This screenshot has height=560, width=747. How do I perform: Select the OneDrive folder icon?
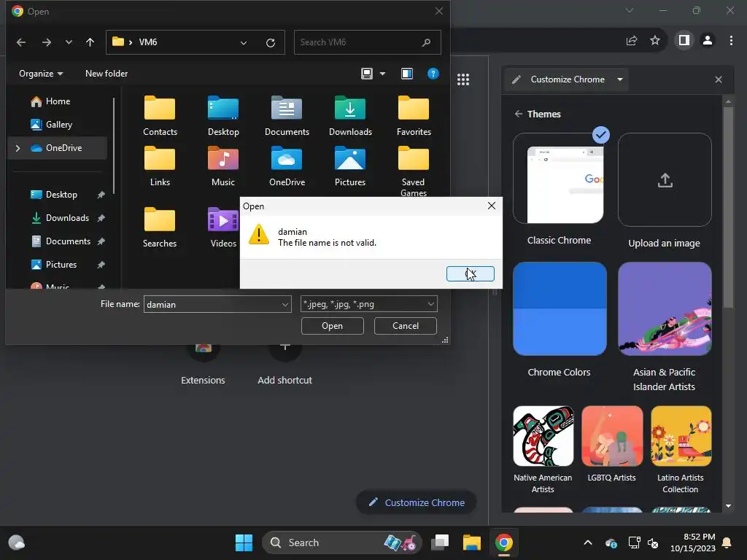tap(287, 167)
